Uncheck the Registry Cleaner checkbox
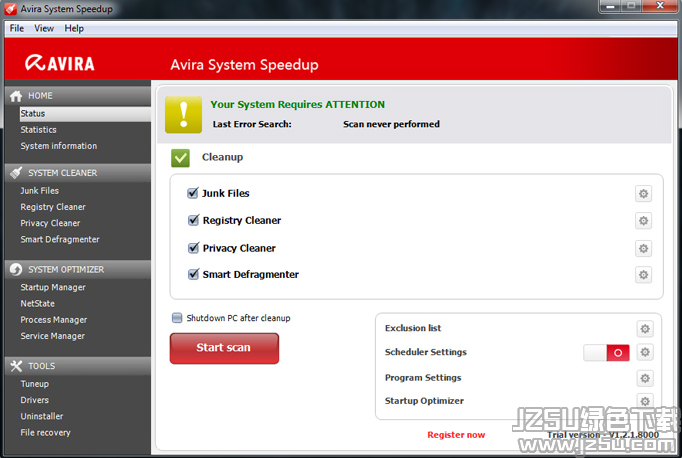This screenshot has width=682, height=458. tap(193, 220)
